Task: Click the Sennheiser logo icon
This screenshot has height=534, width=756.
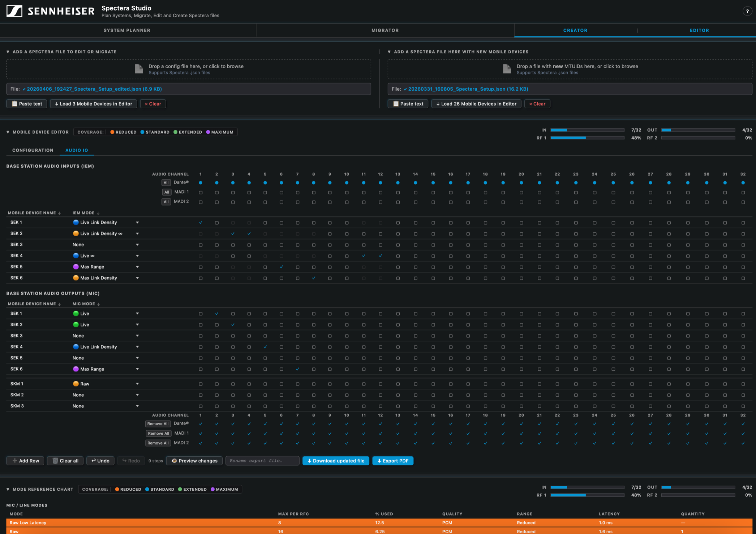Action: tap(14, 11)
